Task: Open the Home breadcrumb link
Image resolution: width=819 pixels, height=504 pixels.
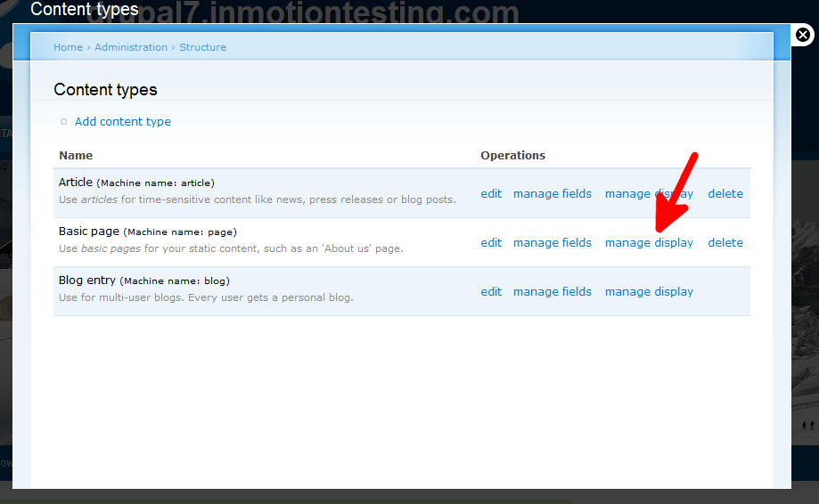Action: [68, 47]
